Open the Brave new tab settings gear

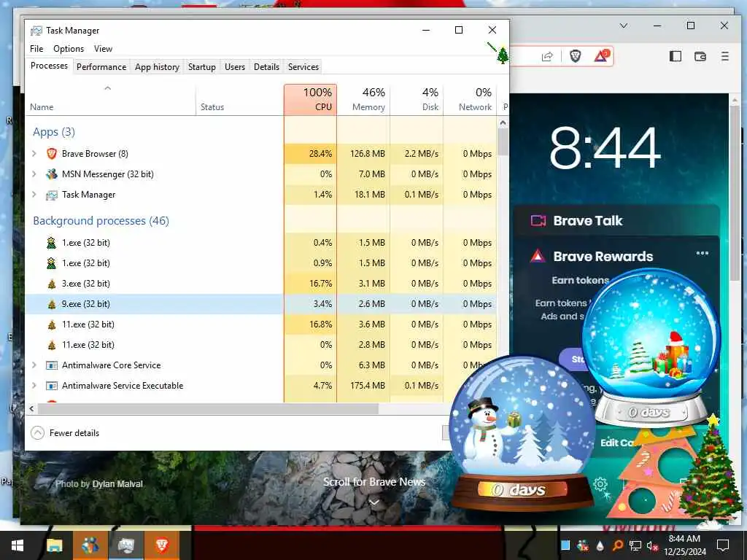coord(600,485)
